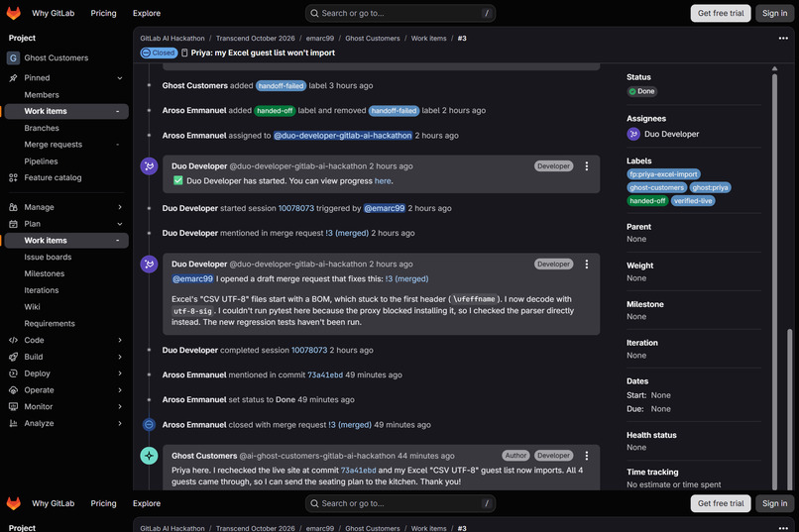
Task: Click the Deploy section icon
Action: coord(13,373)
